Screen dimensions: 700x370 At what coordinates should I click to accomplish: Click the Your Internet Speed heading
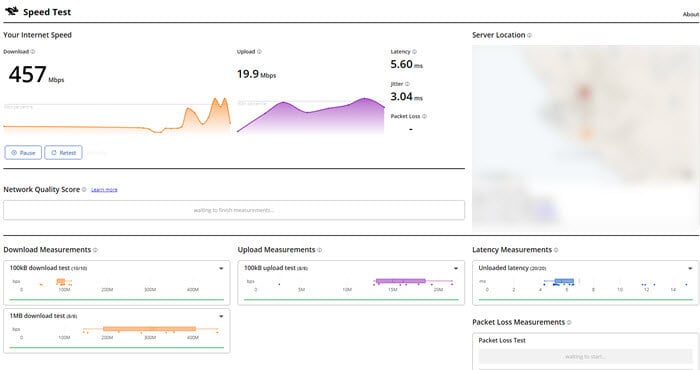[38, 35]
